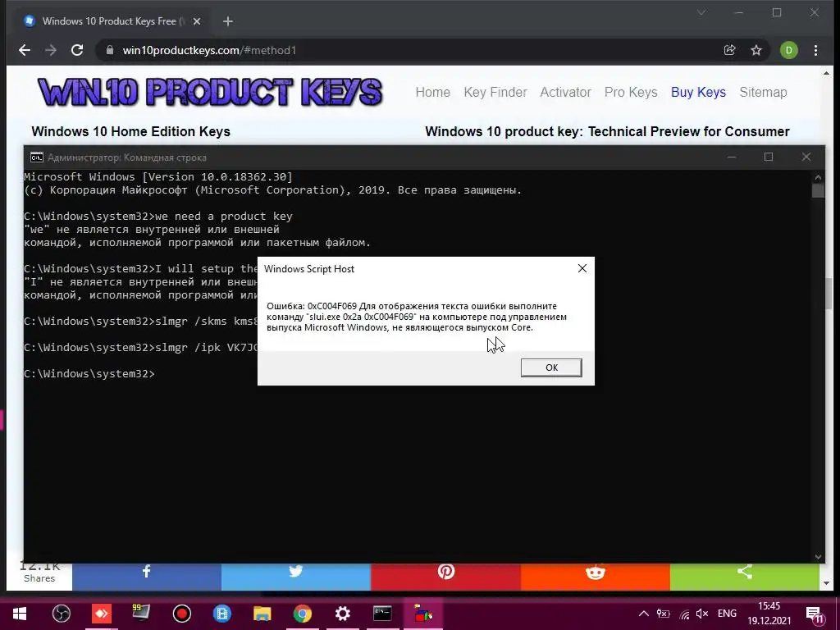
Task: Click the slmgr /skms command line
Action: point(141,322)
